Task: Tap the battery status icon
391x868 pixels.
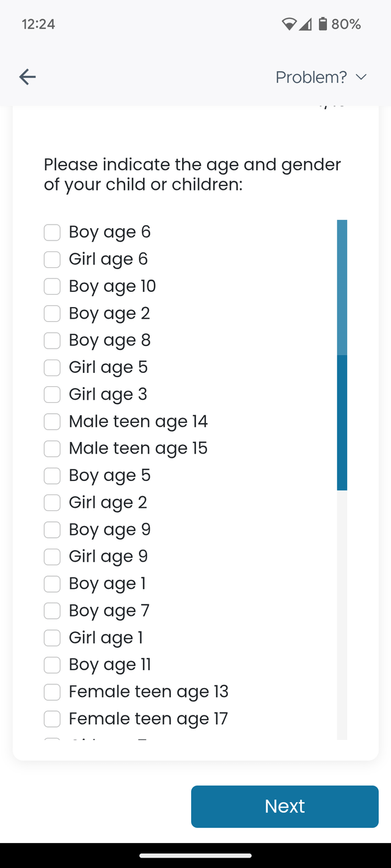Action: (x=323, y=24)
